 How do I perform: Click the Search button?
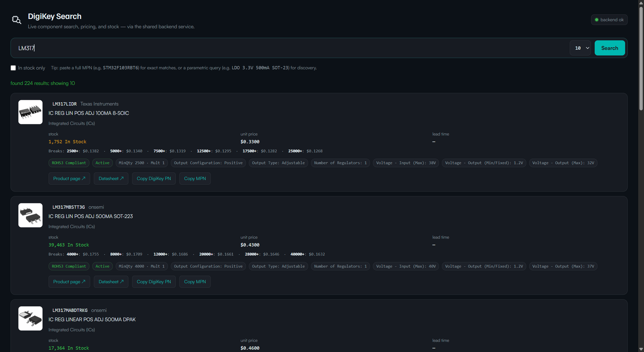609,48
